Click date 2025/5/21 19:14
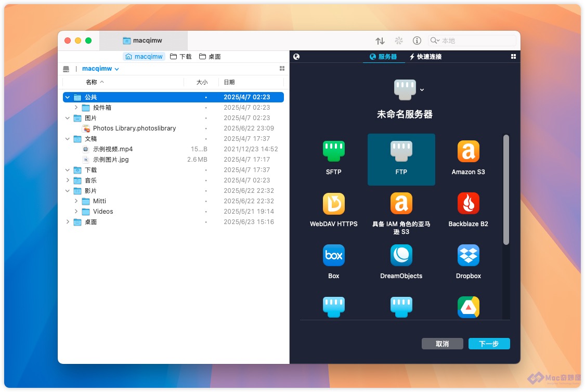This screenshot has height=392, width=585. 249,212
